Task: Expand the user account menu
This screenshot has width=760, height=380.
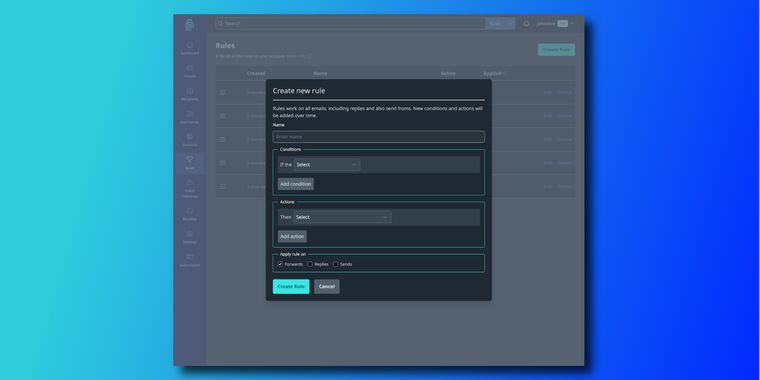Action: point(555,23)
